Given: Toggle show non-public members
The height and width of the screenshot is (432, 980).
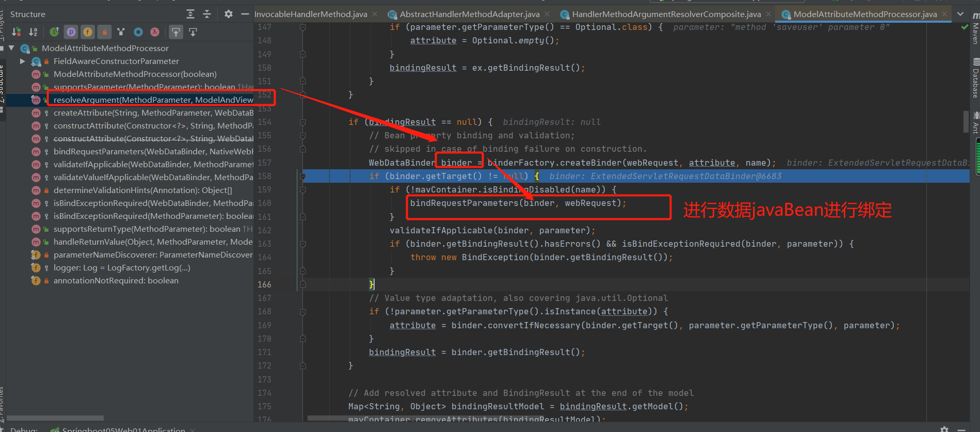Looking at the screenshot, I should point(104,32).
